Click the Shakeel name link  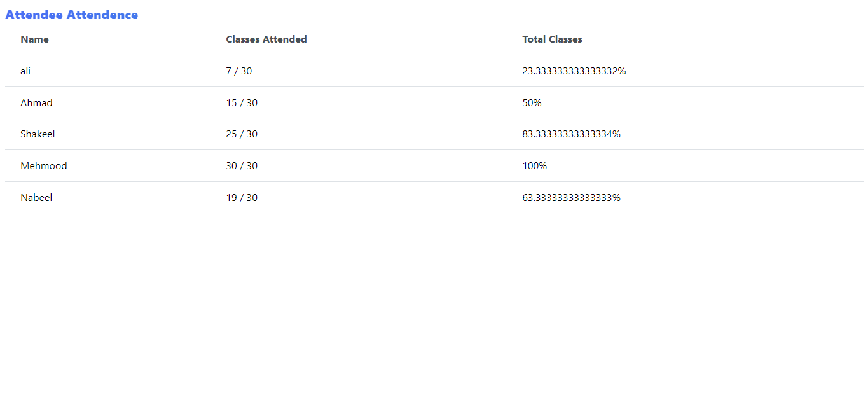38,134
